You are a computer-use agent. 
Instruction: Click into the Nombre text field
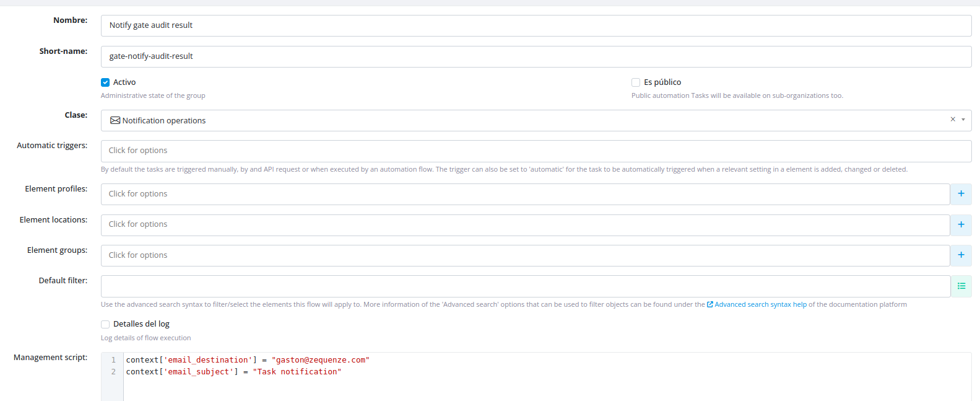[536, 25]
